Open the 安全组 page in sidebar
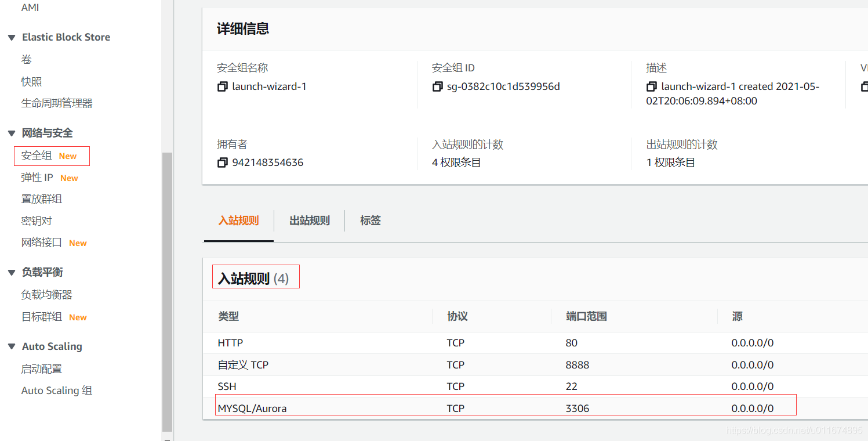This screenshot has height=441, width=868. tap(37, 155)
